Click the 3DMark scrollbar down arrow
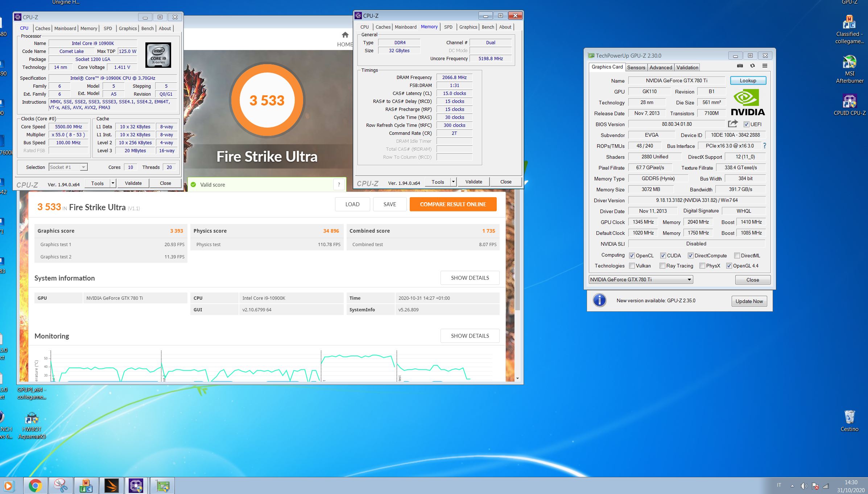 coord(517,378)
